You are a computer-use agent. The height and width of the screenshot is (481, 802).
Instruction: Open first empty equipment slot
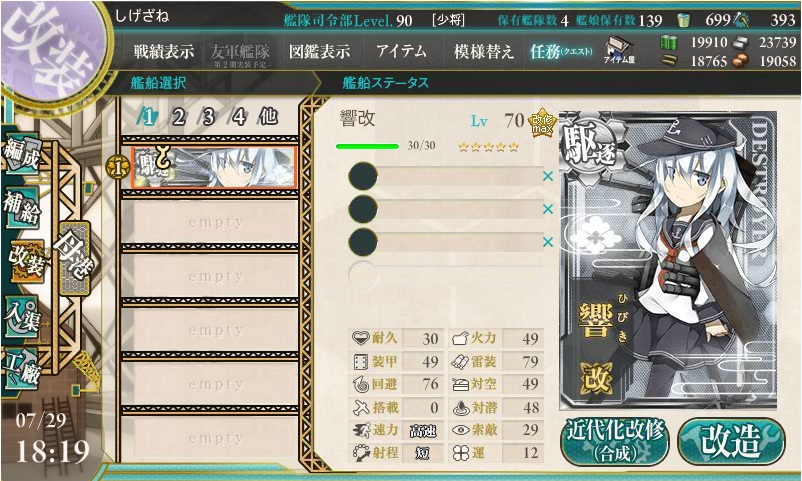point(445,177)
